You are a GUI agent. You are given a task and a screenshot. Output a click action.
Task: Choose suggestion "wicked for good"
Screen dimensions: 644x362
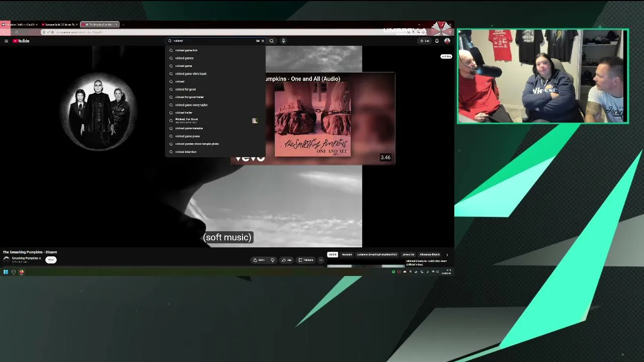point(215,89)
